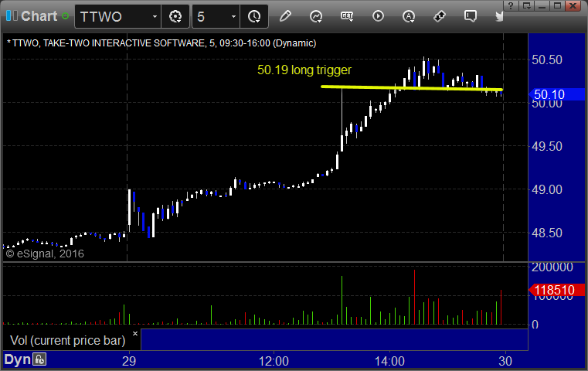Screen dimensions: 588x371
Task: Click the 49.00 price axis label
Action: [x=547, y=189]
